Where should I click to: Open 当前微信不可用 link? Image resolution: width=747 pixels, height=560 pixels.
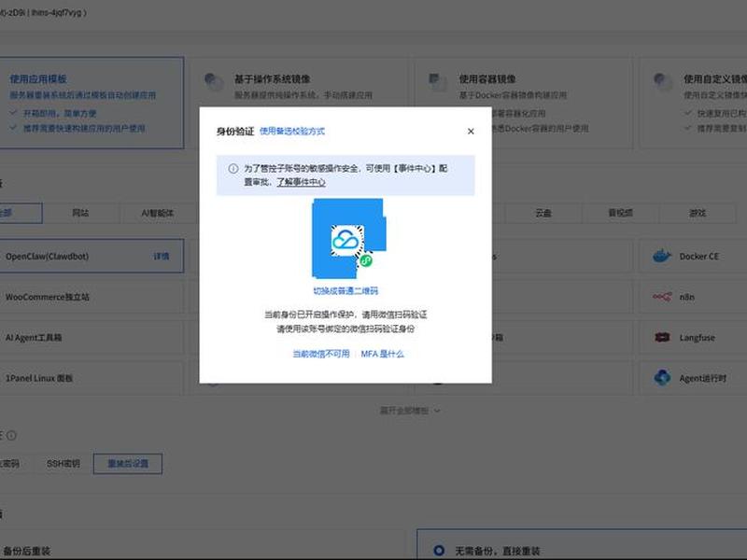(x=320, y=354)
